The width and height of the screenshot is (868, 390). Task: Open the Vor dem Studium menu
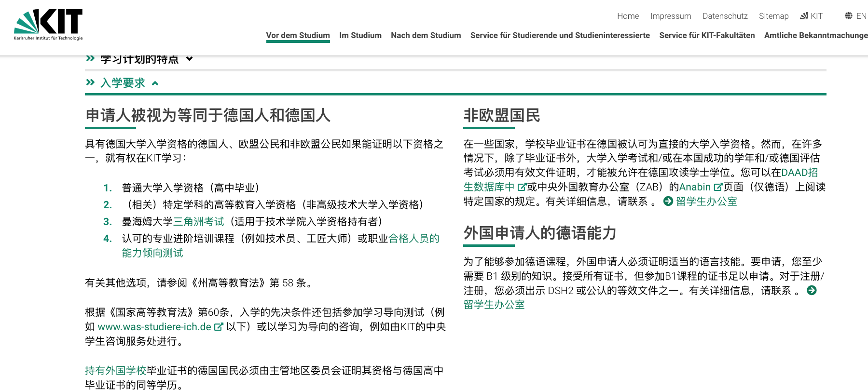click(x=298, y=35)
